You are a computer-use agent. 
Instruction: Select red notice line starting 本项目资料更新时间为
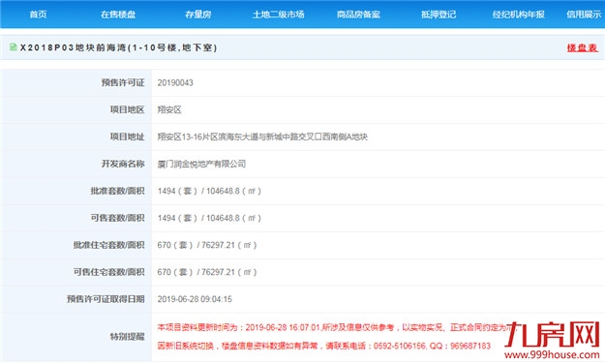[337, 328]
